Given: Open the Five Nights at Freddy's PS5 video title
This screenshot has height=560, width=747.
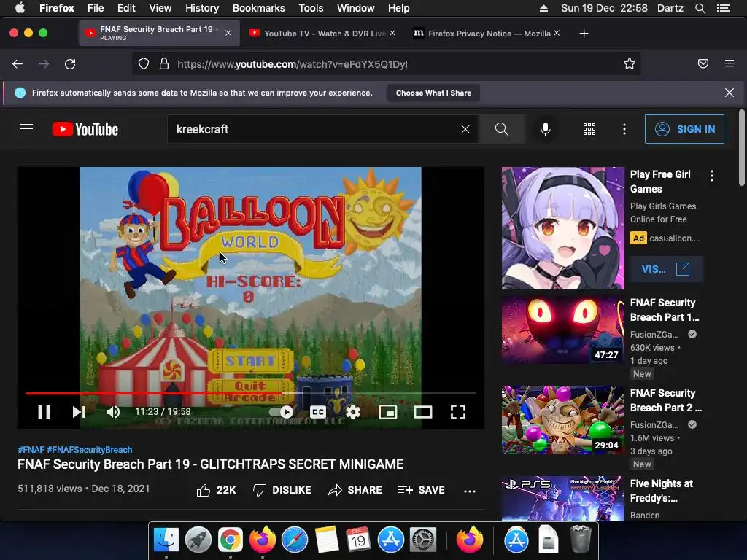Looking at the screenshot, I should click(661, 491).
